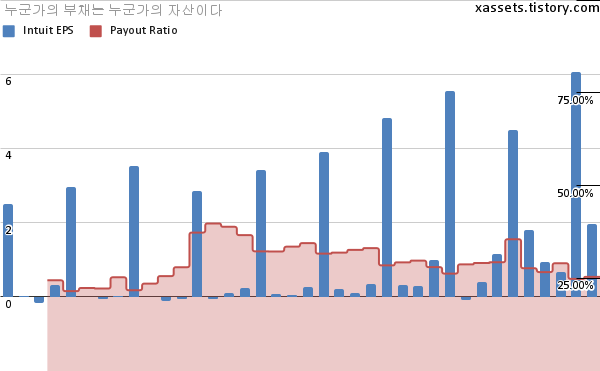Click the tallest EPS bar reaching 6

tap(576, 184)
